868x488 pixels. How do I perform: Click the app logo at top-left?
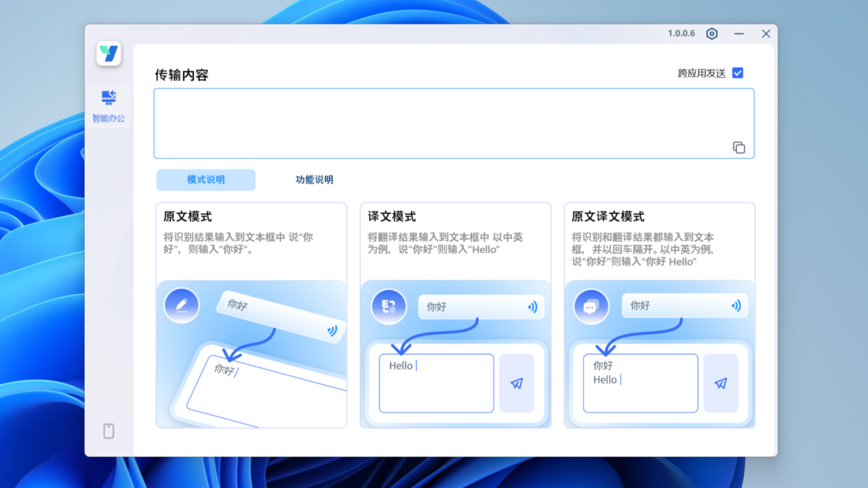[108, 53]
